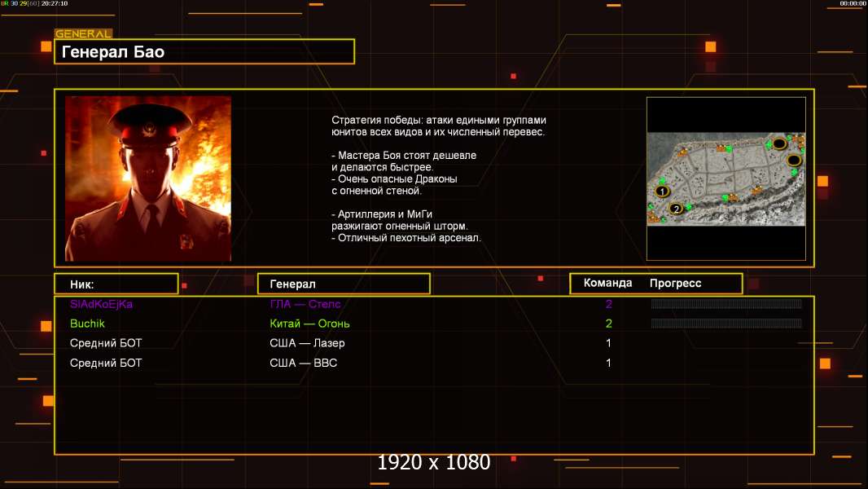Click start position marker 1 on the map
868x489 pixels.
coord(662,192)
